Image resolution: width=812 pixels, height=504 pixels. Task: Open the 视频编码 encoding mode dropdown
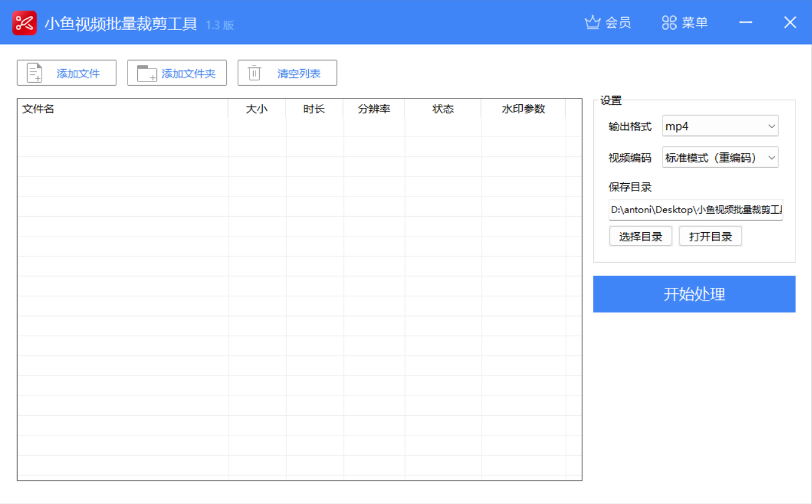coord(720,157)
